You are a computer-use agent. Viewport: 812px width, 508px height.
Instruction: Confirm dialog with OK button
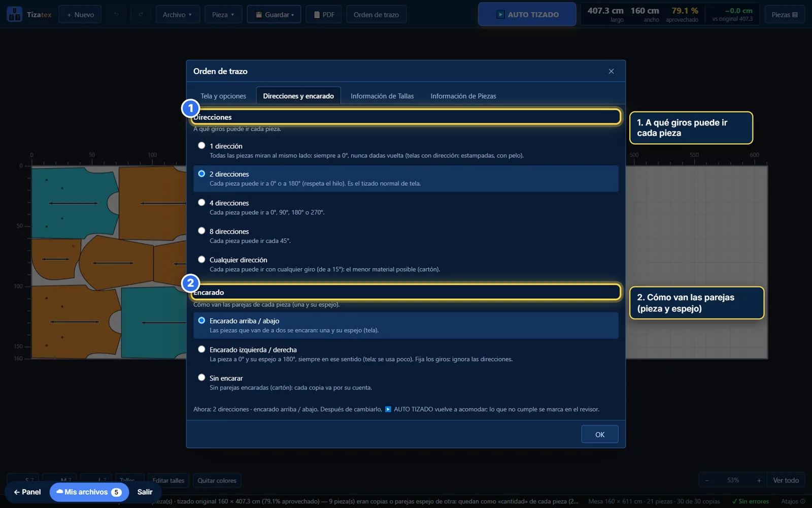coord(600,434)
